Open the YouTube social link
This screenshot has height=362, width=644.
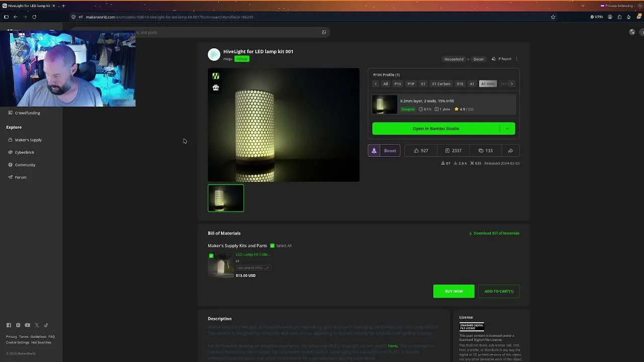point(27,325)
